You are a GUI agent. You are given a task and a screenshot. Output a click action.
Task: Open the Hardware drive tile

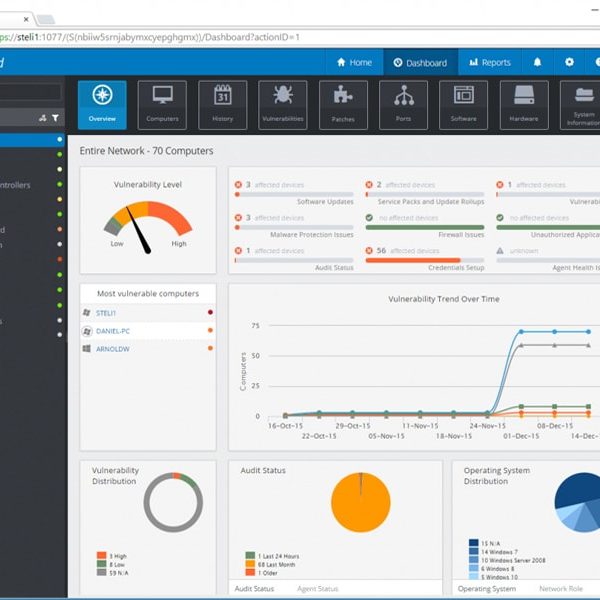(524, 105)
